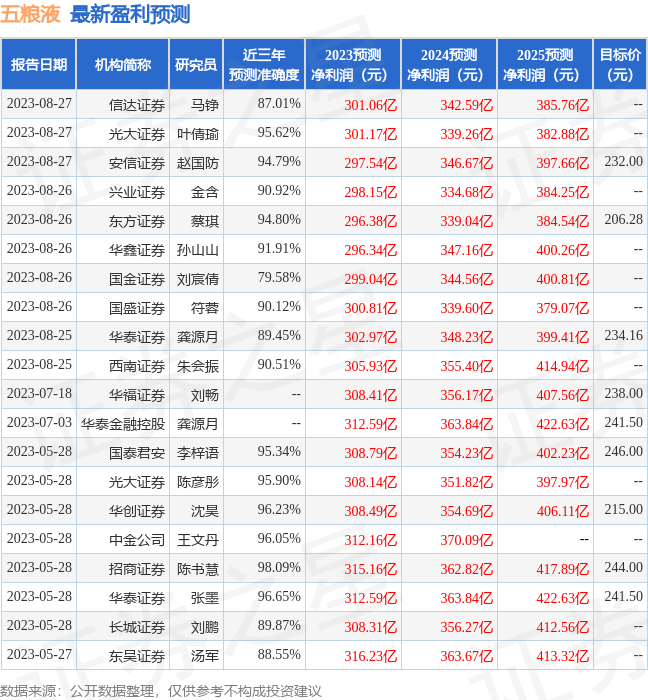Click target price 206.28

click(623, 220)
